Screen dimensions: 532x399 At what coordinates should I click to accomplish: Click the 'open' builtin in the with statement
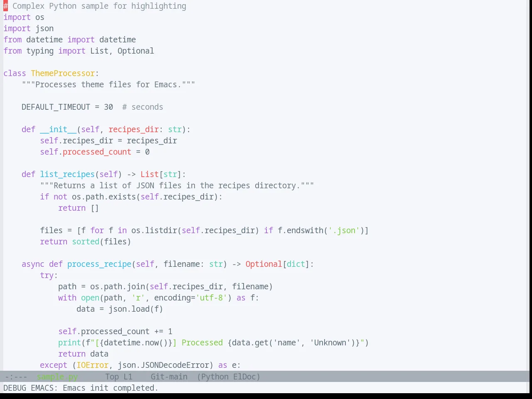click(90, 298)
